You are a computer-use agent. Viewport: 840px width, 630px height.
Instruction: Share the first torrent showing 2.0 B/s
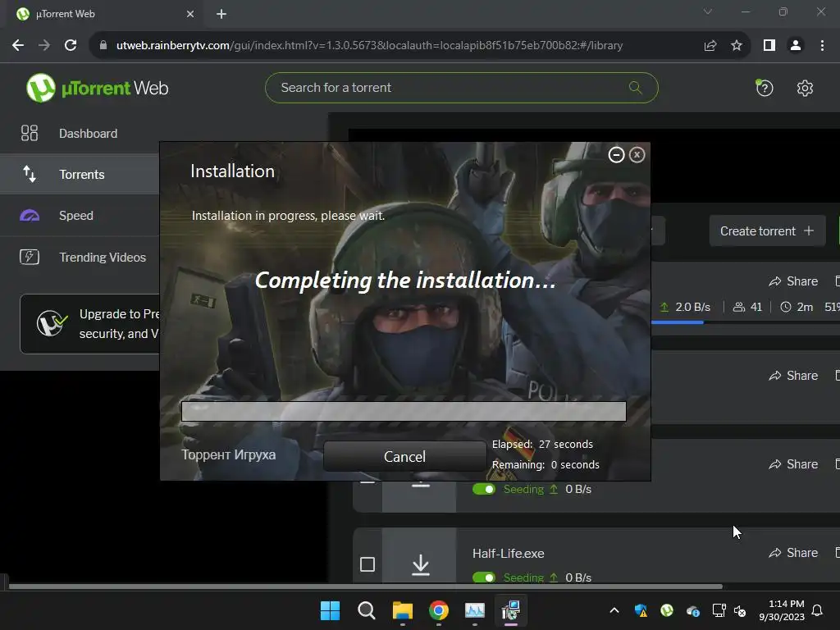[793, 281]
